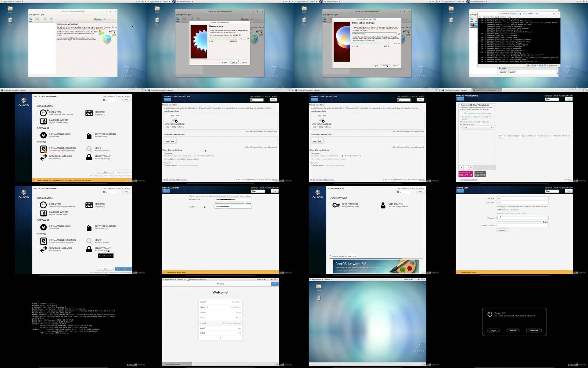588x368 pixels.
Task: Click Power Off button in dialog
Action: (534, 330)
